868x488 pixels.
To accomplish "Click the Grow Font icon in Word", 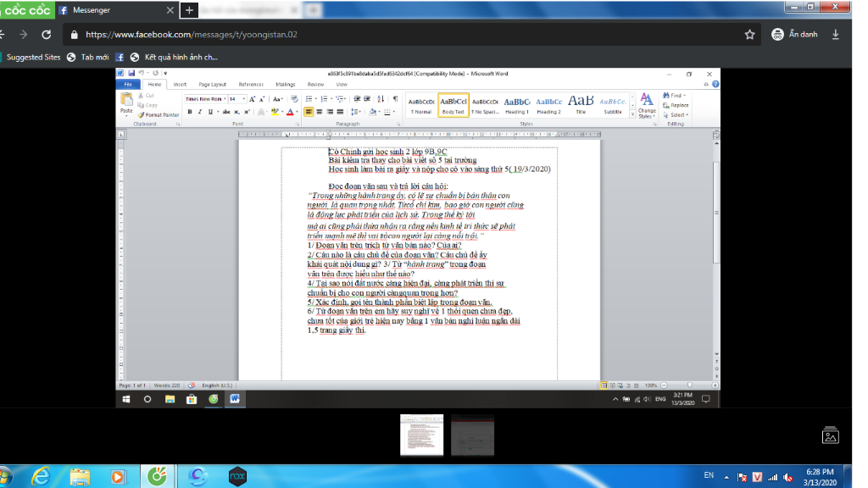I will coord(252,99).
